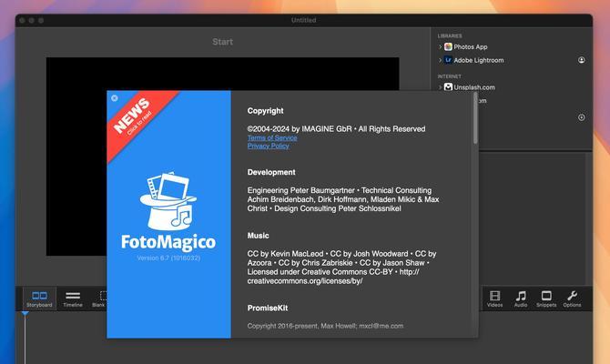The height and width of the screenshot is (364, 610).
Task: Click the Photos App icon
Action: 448,46
